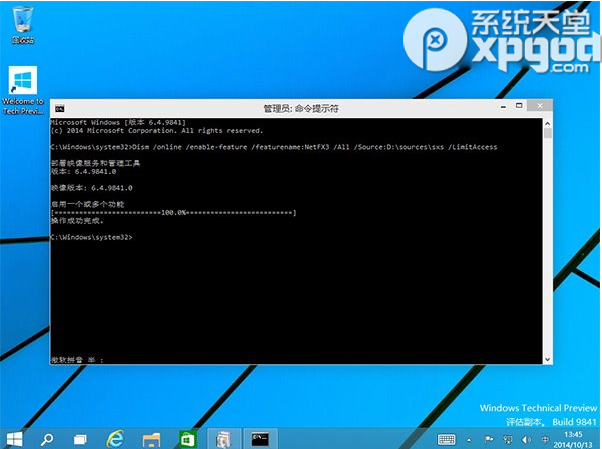Image resolution: width=602 pixels, height=449 pixels.
Task: Open File Explorer from the taskbar
Action: click(151, 438)
